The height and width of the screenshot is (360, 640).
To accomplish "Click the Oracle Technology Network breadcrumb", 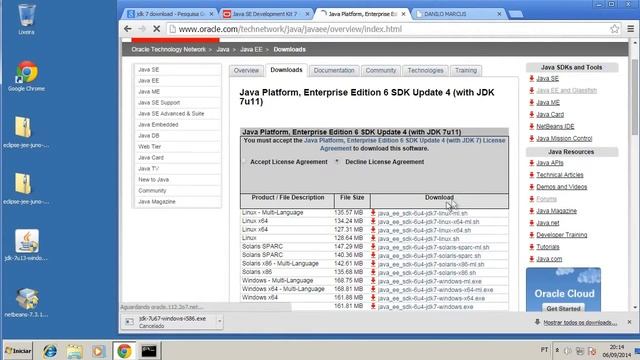I will coord(168,49).
